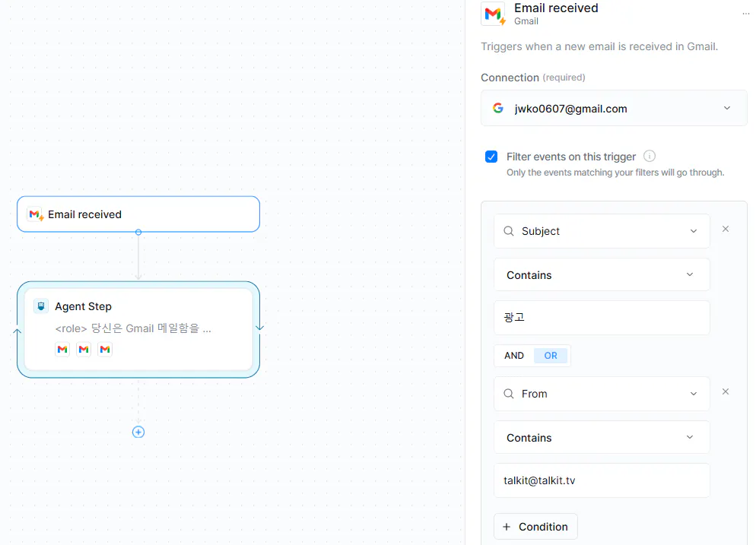Click the Gmail logo in the panel header

(493, 13)
